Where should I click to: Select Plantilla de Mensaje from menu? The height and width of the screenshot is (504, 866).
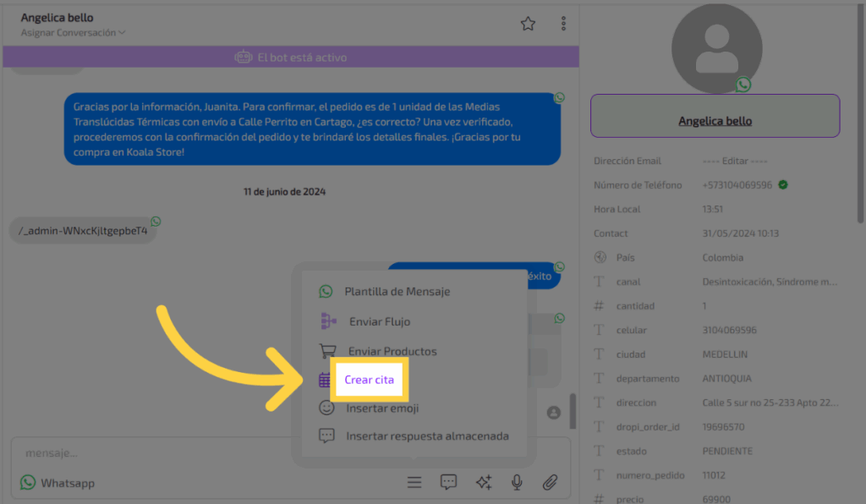click(x=397, y=292)
